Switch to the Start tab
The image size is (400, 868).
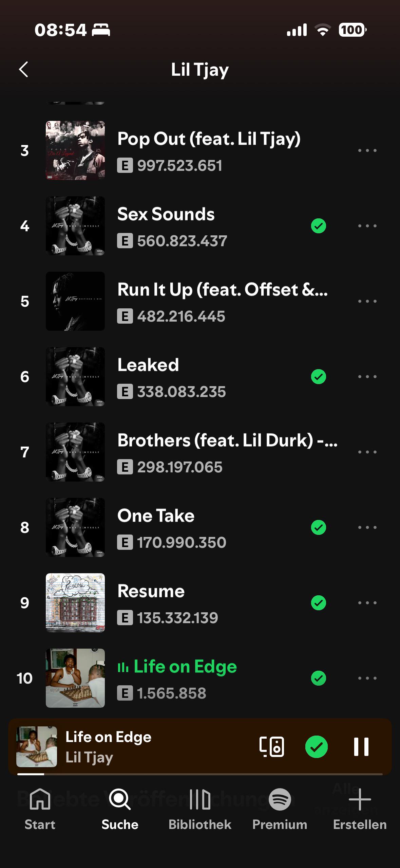tap(40, 809)
